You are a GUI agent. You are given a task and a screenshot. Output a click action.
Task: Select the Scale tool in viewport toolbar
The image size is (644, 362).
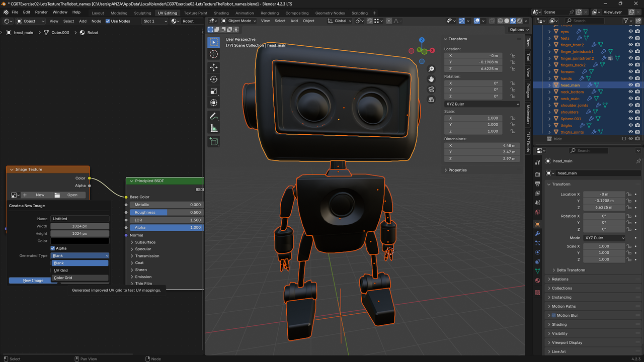tap(214, 91)
